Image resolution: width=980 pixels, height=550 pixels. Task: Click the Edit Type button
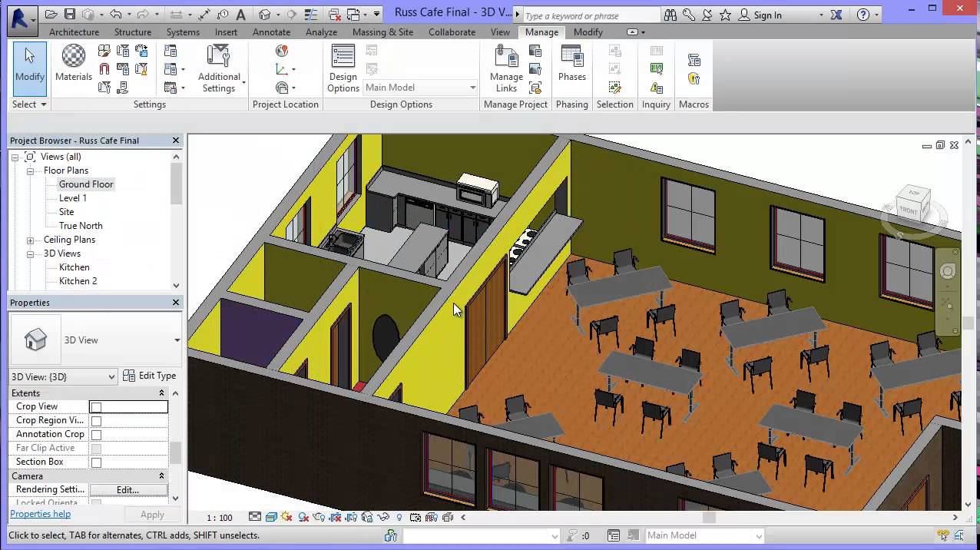pyautogui.click(x=150, y=376)
